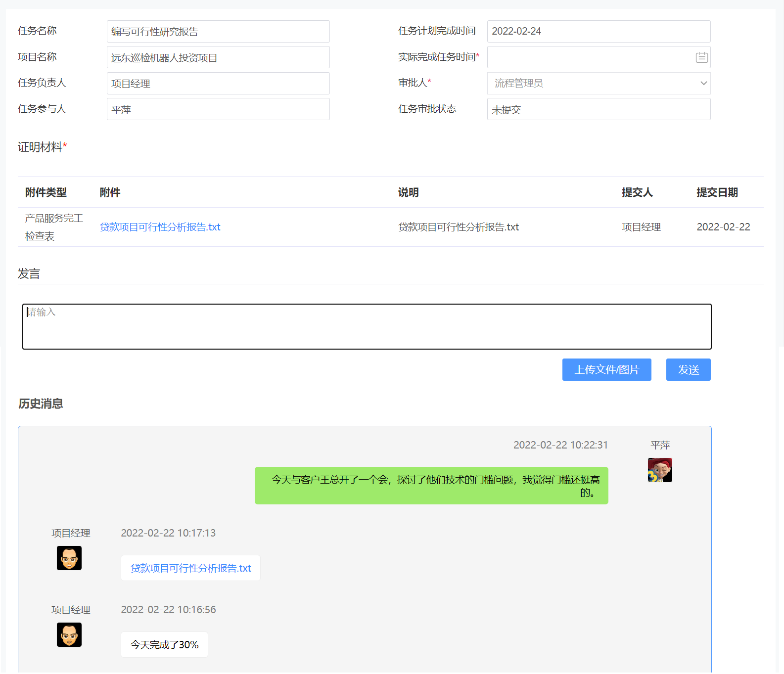Click 项目经理 avatar beside the 10:16:56 message
The height and width of the screenshot is (674, 784).
tap(69, 635)
